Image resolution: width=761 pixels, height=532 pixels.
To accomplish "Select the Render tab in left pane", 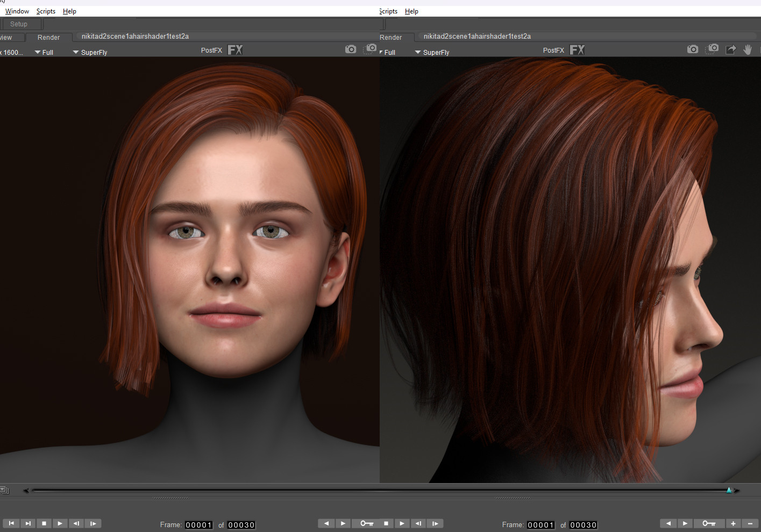I will click(48, 38).
